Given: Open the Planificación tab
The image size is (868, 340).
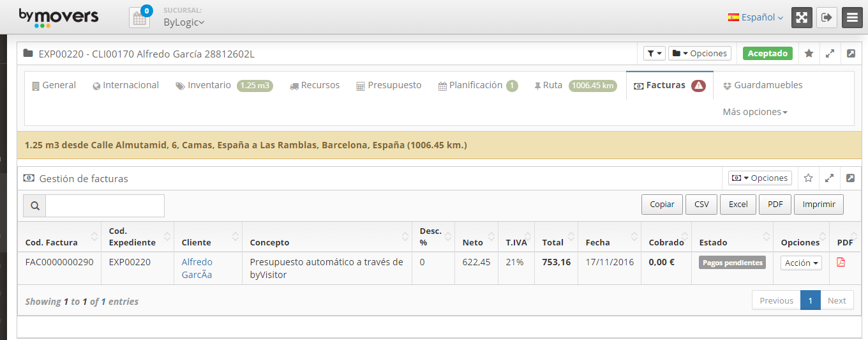Looking at the screenshot, I should pyautogui.click(x=475, y=85).
